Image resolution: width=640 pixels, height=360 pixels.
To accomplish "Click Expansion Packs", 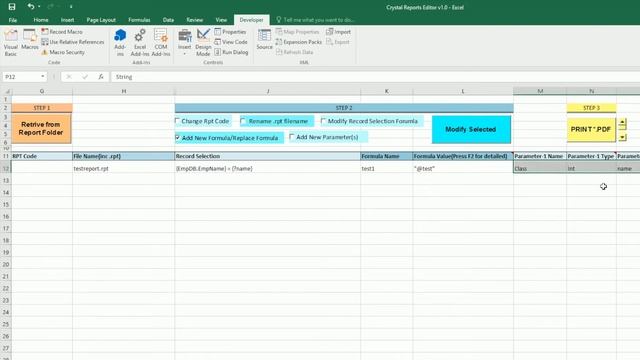I will point(299,42).
